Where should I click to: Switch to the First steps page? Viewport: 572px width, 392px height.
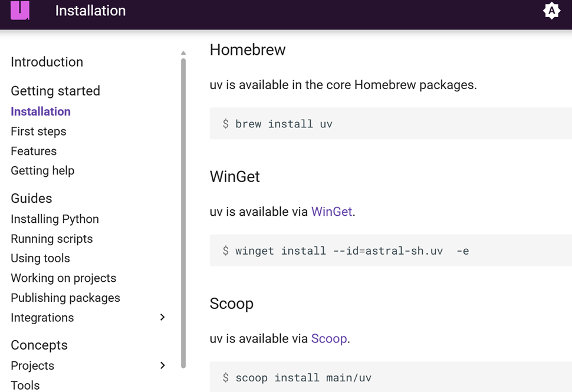(x=38, y=131)
